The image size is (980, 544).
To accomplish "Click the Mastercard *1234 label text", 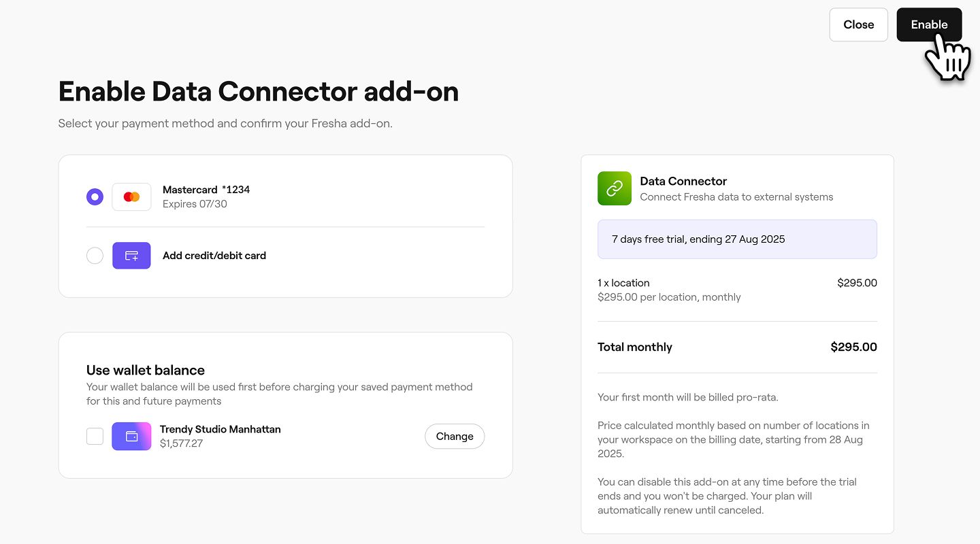I will [206, 190].
